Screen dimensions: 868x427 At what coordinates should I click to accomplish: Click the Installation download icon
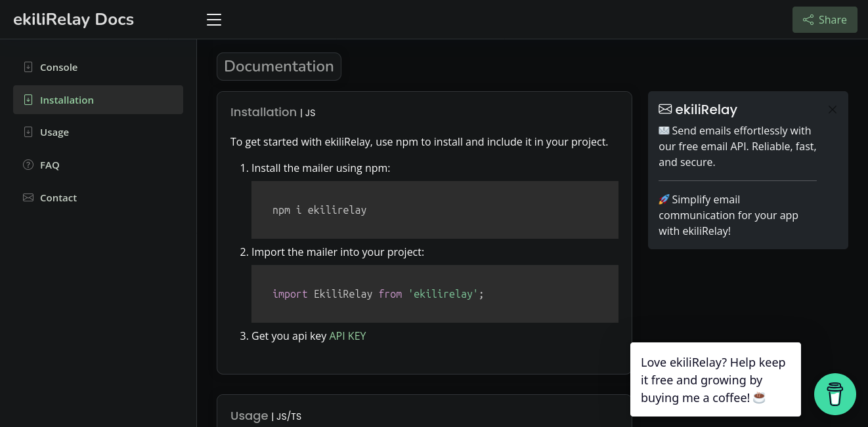28,100
